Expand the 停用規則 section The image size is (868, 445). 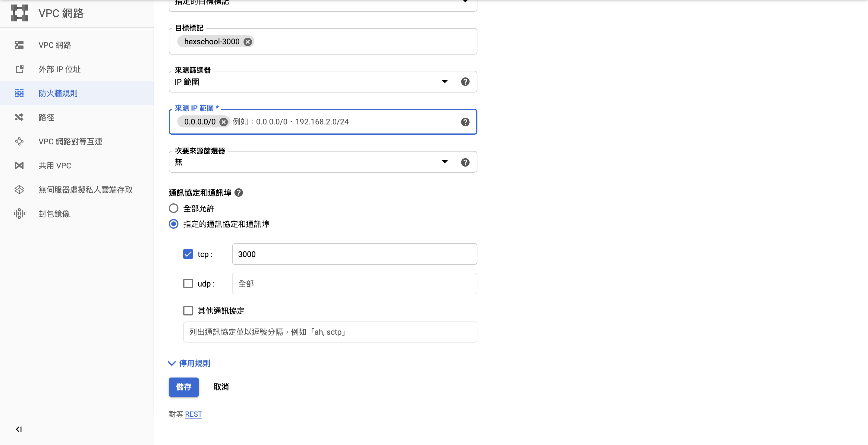pos(189,363)
